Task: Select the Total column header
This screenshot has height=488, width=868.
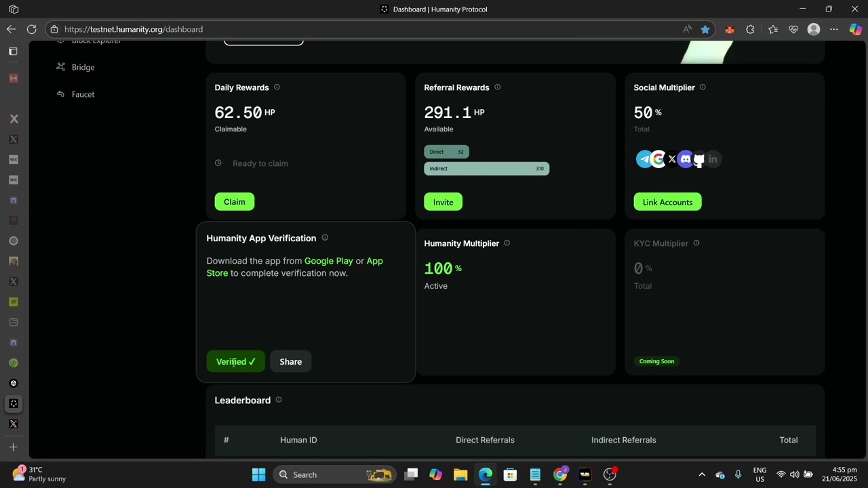Action: (x=789, y=440)
